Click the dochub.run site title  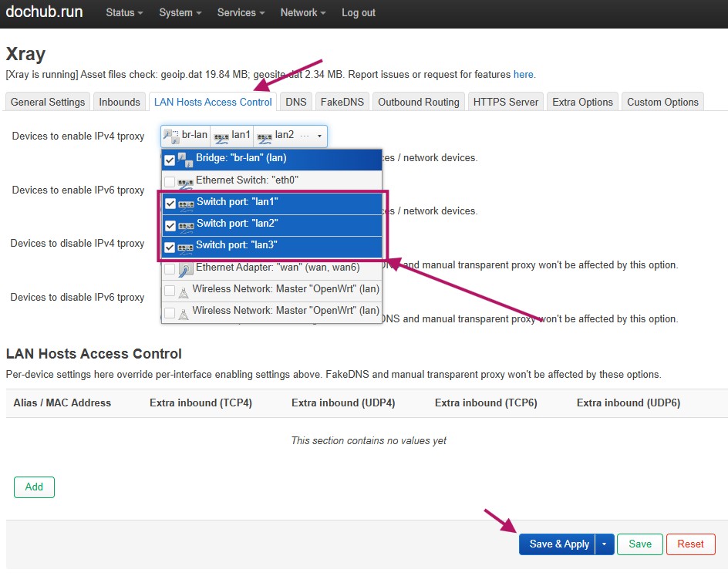tap(44, 12)
